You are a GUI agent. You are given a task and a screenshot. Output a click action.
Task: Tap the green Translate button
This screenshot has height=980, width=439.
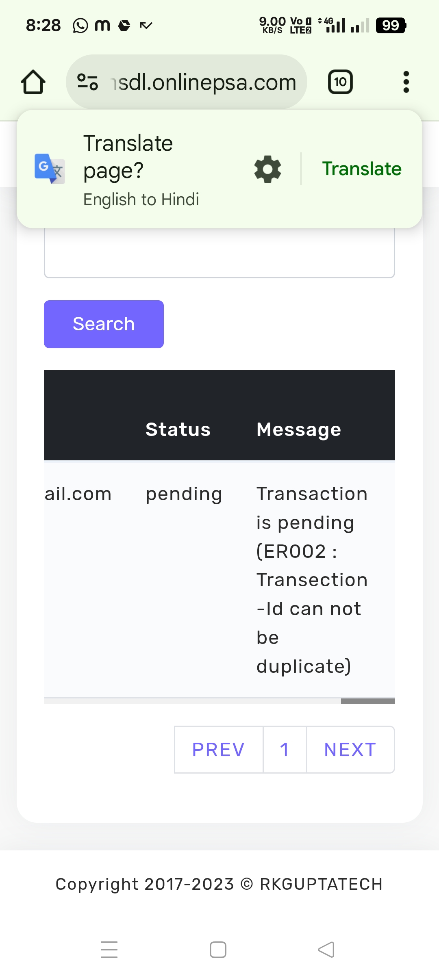362,169
